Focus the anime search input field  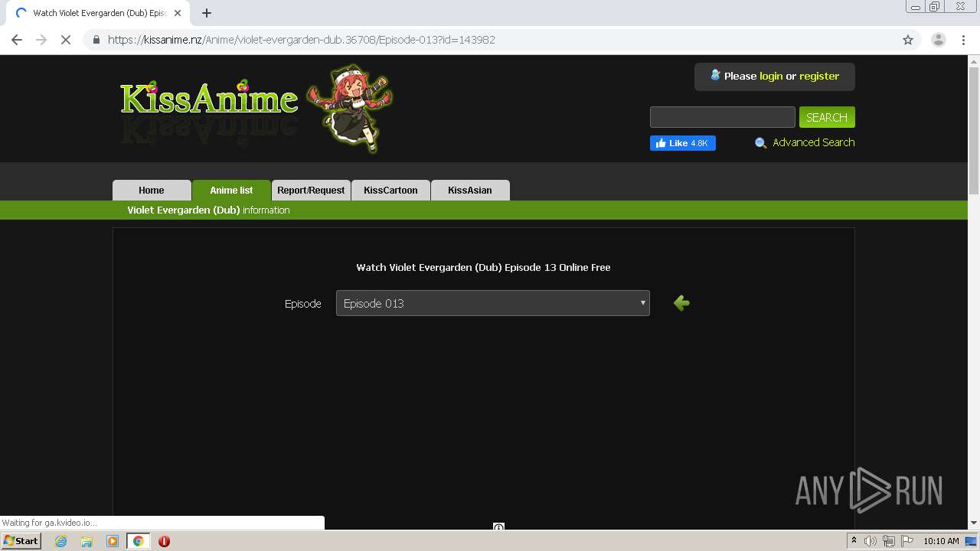pos(723,117)
